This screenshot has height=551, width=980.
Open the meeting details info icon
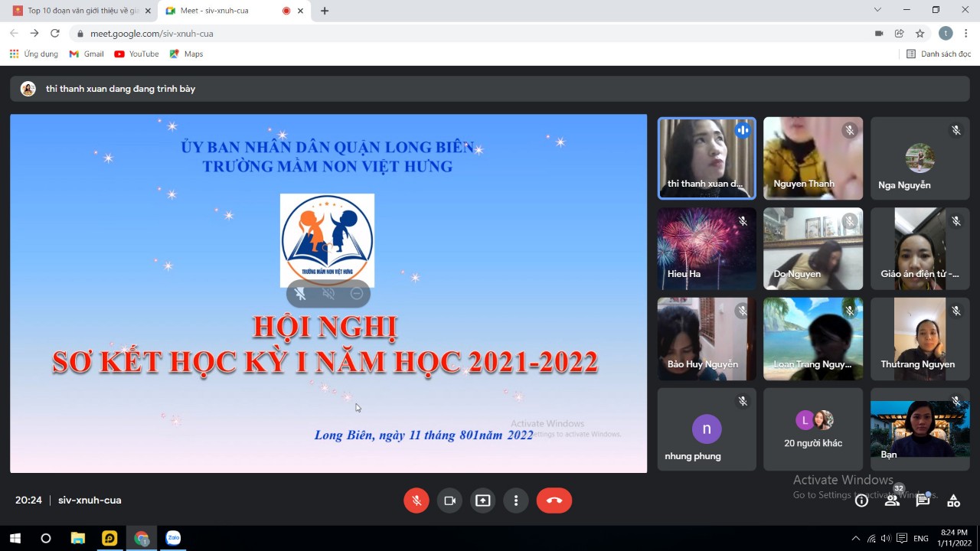tap(861, 500)
